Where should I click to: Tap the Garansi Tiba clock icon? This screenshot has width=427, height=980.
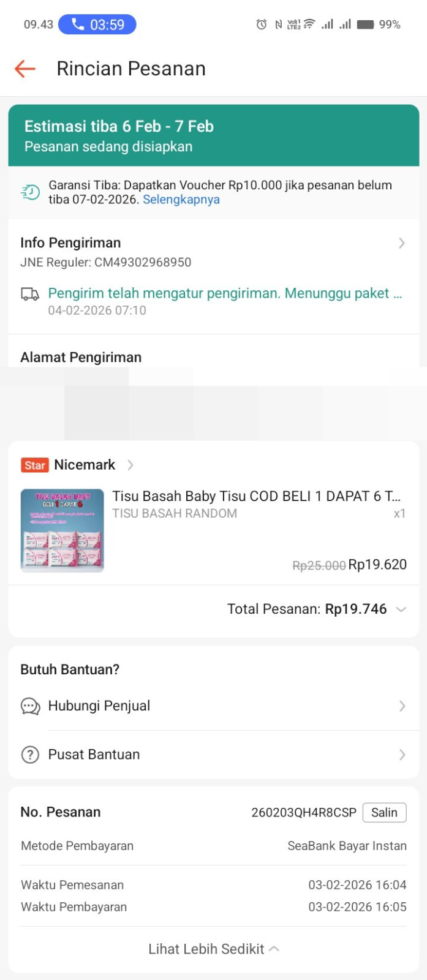30,192
